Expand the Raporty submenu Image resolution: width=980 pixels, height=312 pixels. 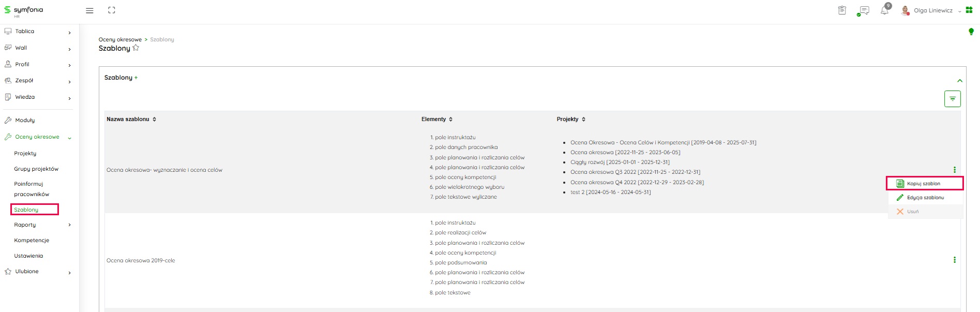pyautogui.click(x=69, y=225)
